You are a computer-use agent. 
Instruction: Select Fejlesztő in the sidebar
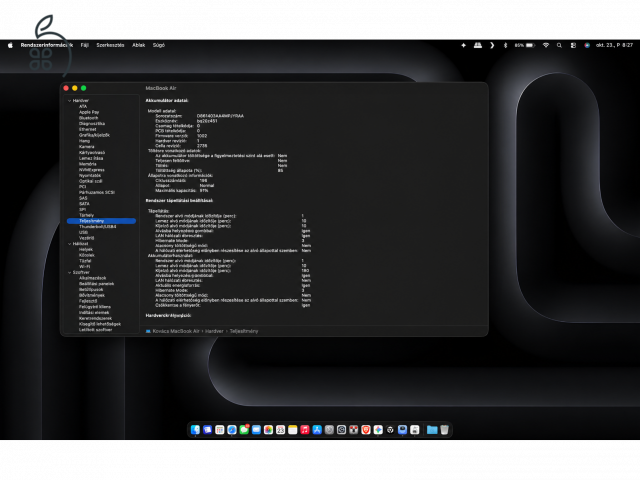coord(88,301)
